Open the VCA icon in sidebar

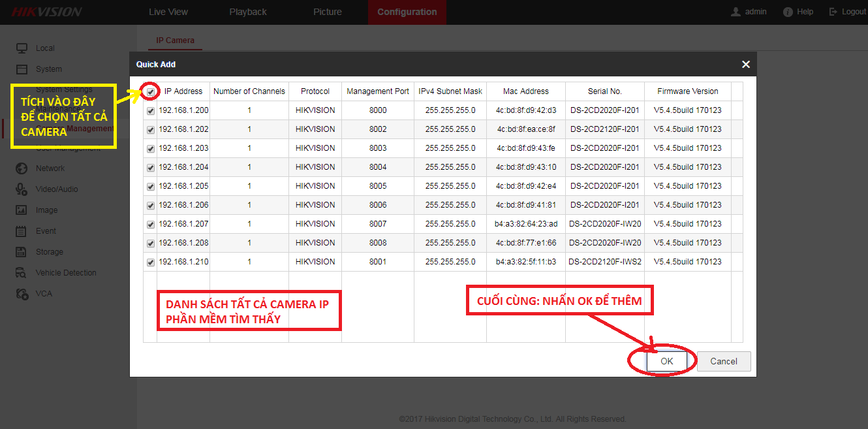pyautogui.click(x=22, y=294)
